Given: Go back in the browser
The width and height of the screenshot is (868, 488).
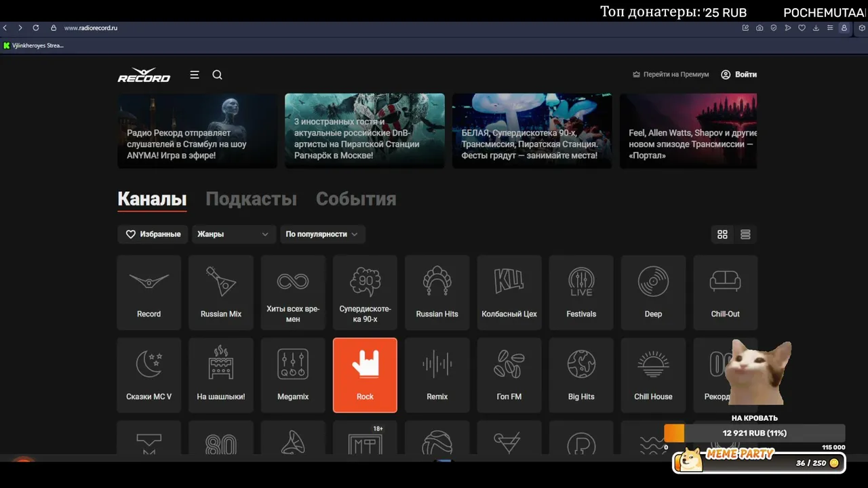Looking at the screenshot, I should pyautogui.click(x=5, y=28).
